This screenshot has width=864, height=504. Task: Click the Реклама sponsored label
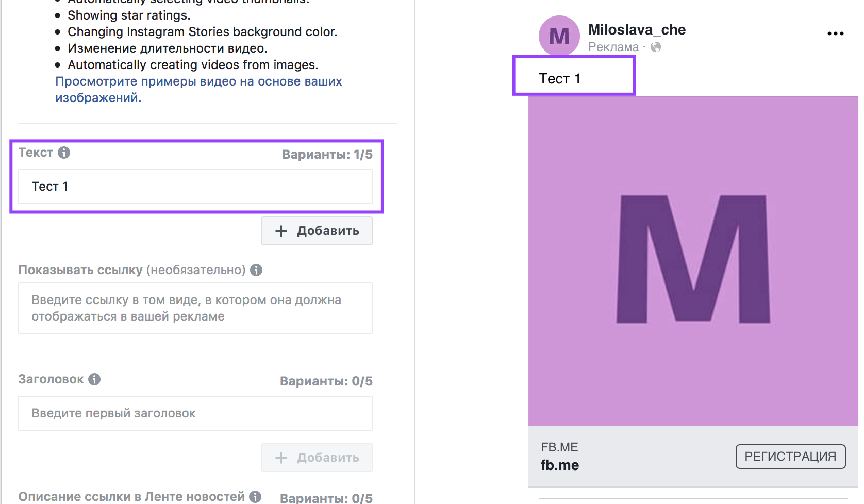click(613, 47)
